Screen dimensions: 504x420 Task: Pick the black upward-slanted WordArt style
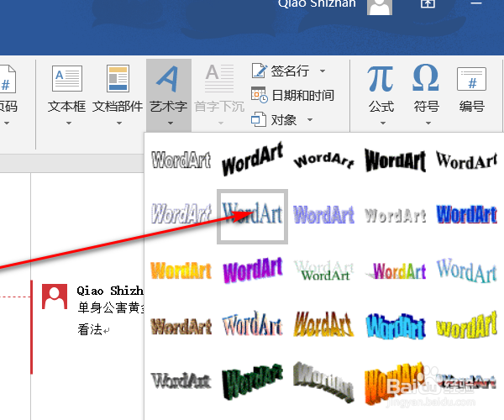click(x=253, y=159)
